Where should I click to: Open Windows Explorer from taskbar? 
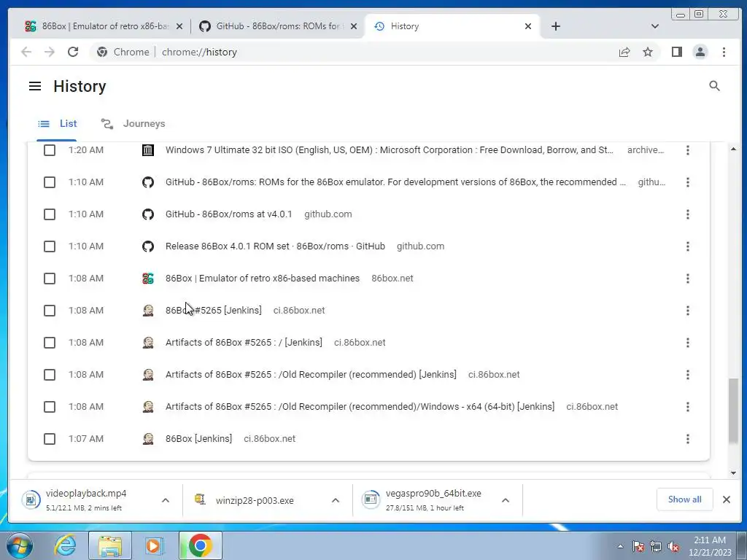pyautogui.click(x=110, y=545)
